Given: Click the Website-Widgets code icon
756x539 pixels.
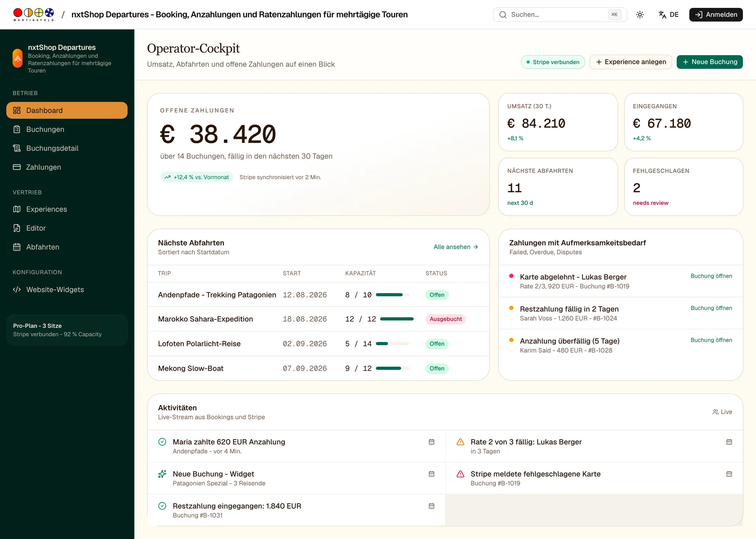Looking at the screenshot, I should (x=17, y=290).
